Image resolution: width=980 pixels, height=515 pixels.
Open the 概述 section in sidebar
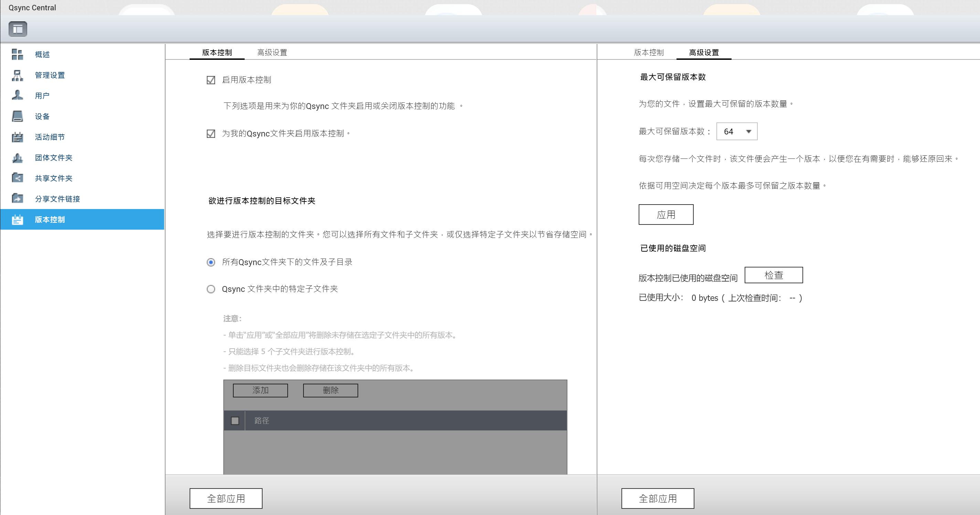coord(42,54)
